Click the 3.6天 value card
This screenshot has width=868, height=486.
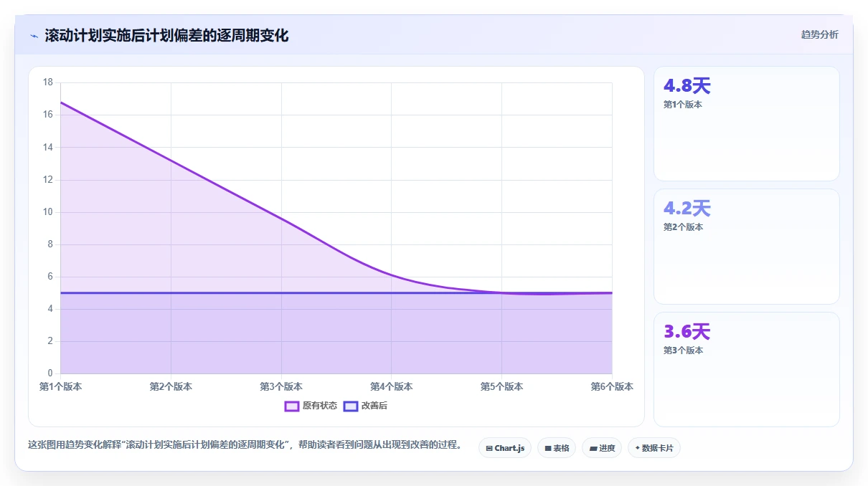click(x=747, y=370)
